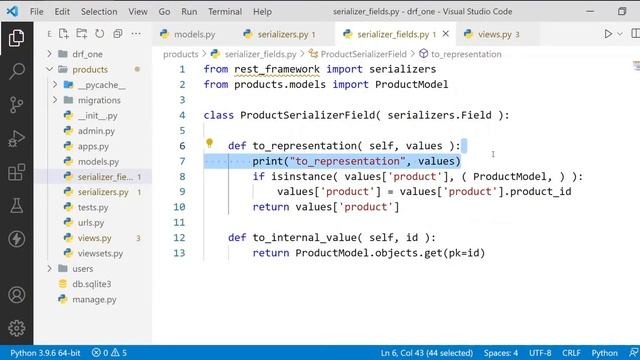Open the Search view in activity bar
The width and height of the screenshot is (640, 360).
[x=16, y=71]
